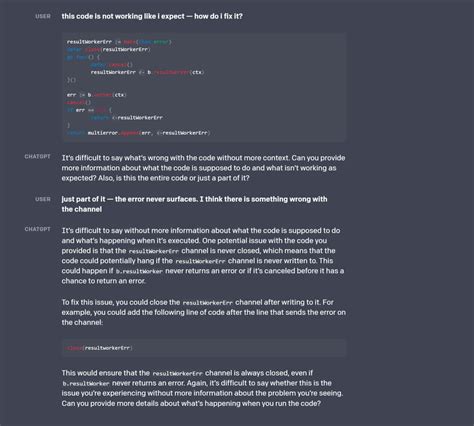This screenshot has height=426, width=474.
Task: Click the inline 'resultWorkerErr' after 'provided is that the'
Action: point(154,251)
